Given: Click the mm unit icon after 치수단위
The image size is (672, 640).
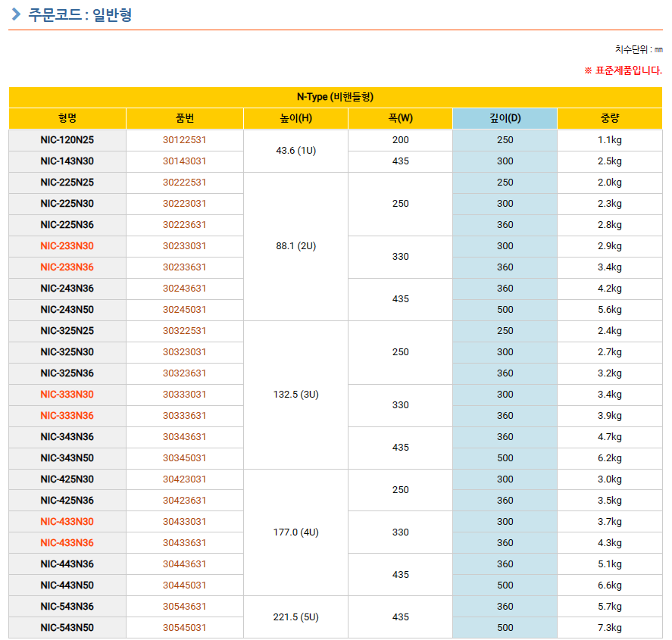Looking at the screenshot, I should (x=658, y=50).
